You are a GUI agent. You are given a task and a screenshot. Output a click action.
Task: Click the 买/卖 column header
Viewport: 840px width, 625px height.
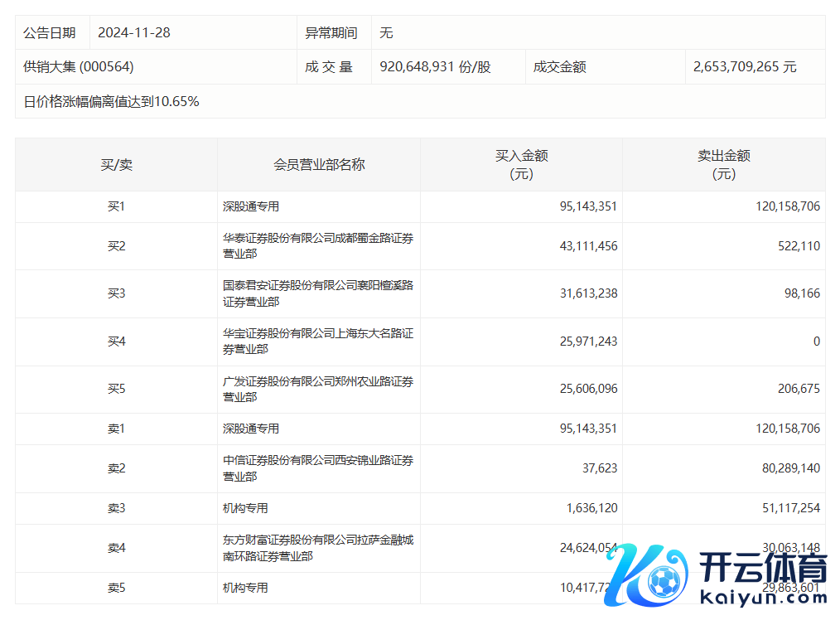coord(116,165)
